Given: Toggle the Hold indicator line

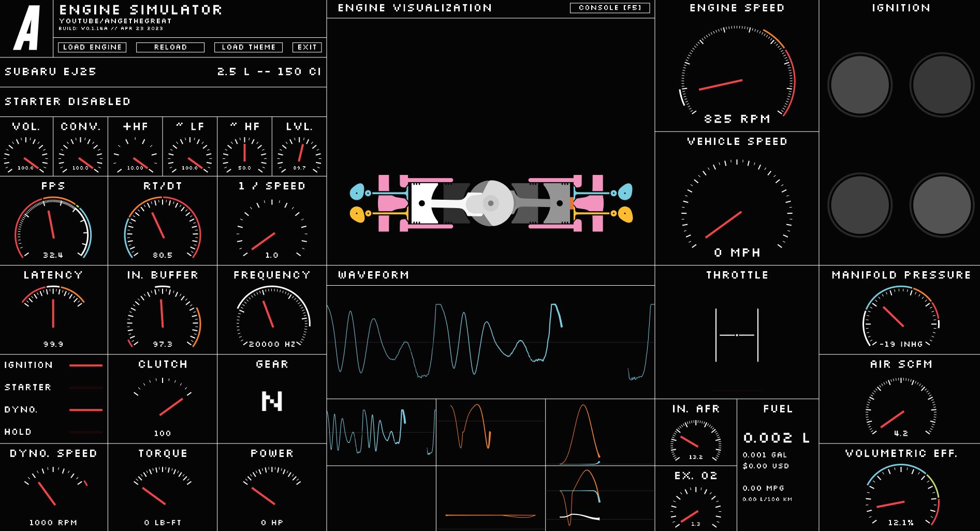Looking at the screenshot, I should click(85, 432).
